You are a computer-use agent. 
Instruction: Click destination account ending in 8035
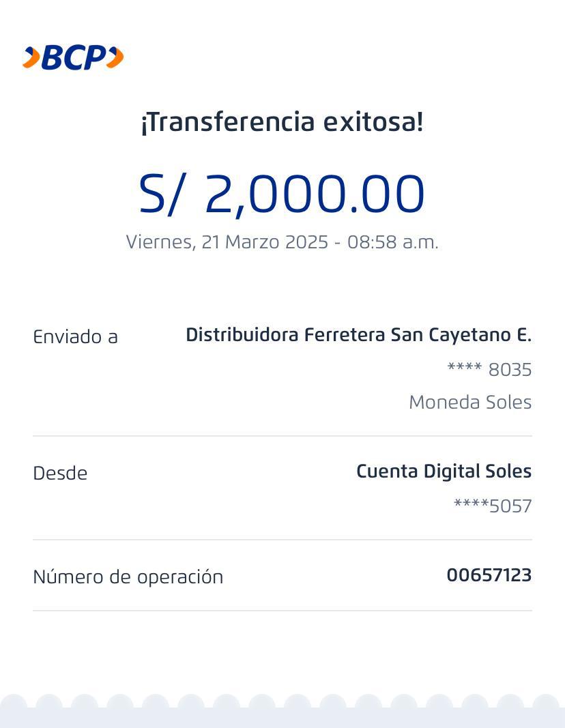(489, 370)
